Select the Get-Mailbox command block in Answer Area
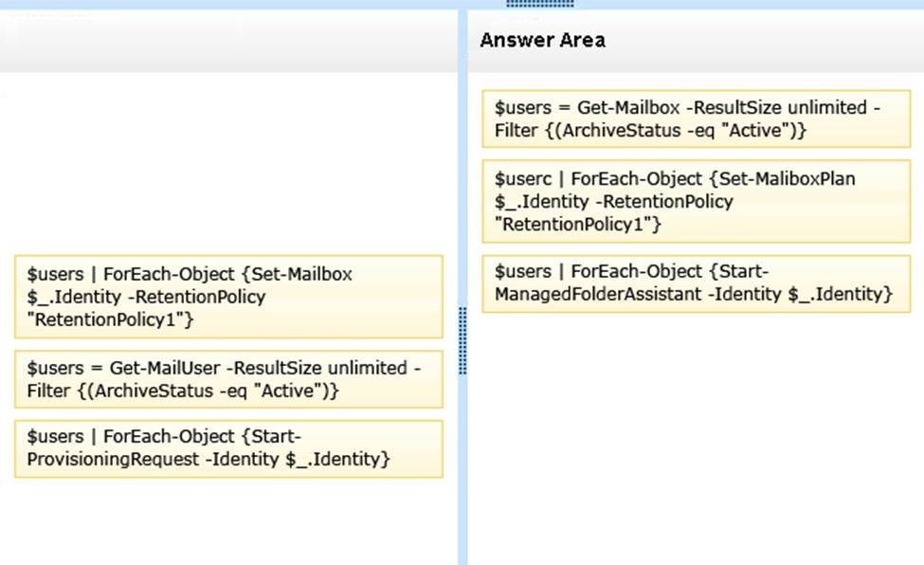This screenshot has width=924, height=565. [696, 118]
